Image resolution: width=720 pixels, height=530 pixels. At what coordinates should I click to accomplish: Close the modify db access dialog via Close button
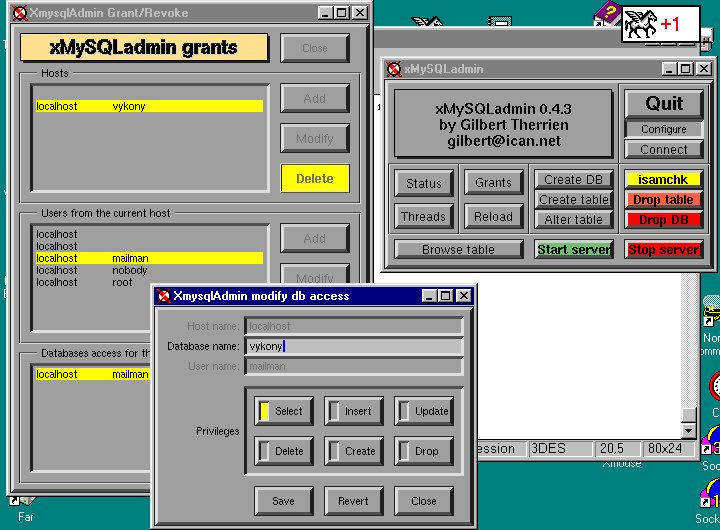point(424,501)
